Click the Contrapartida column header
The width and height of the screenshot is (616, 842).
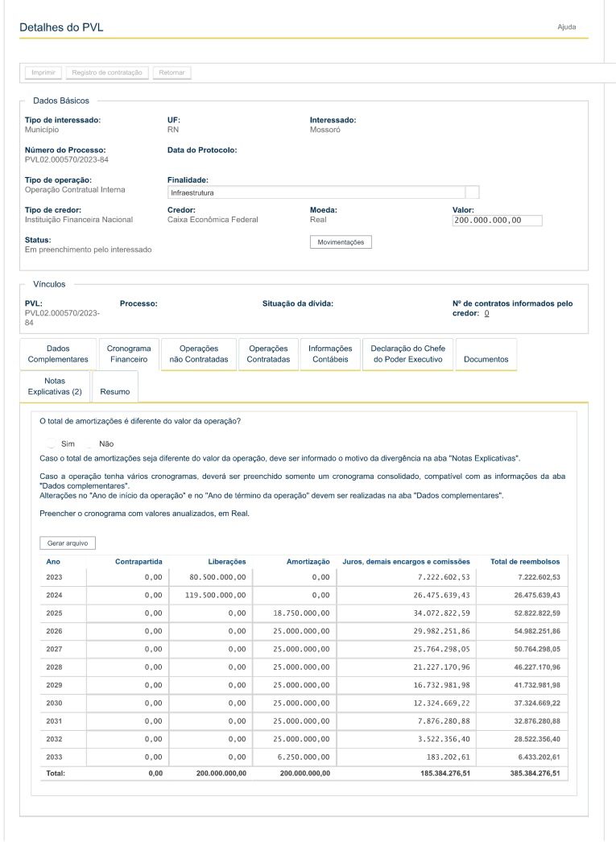tap(138, 562)
